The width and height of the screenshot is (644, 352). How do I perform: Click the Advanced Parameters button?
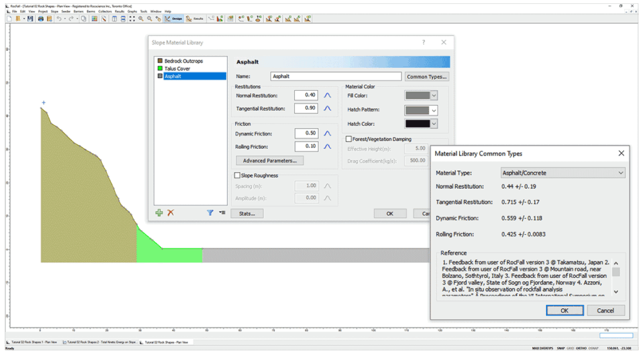coord(269,161)
